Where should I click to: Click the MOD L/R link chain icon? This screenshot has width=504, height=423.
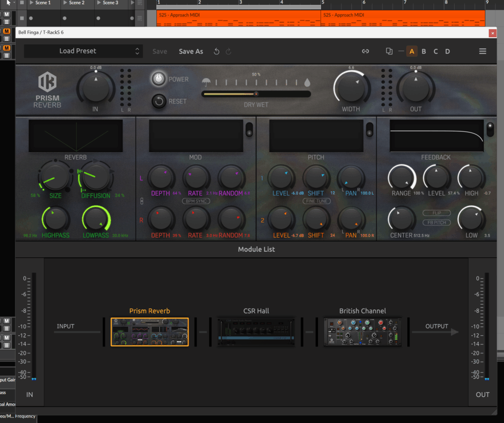pyautogui.click(x=142, y=201)
